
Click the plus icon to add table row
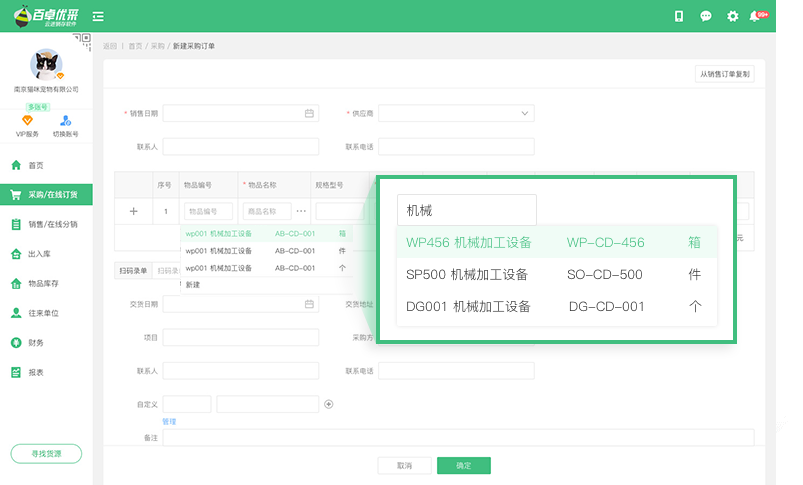(134, 211)
